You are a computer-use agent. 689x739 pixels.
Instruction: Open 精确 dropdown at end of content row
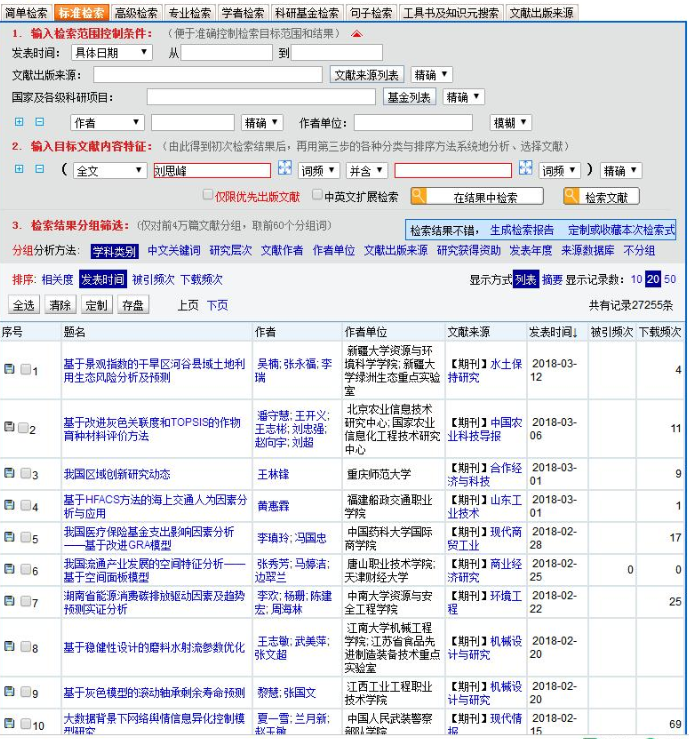point(621,171)
